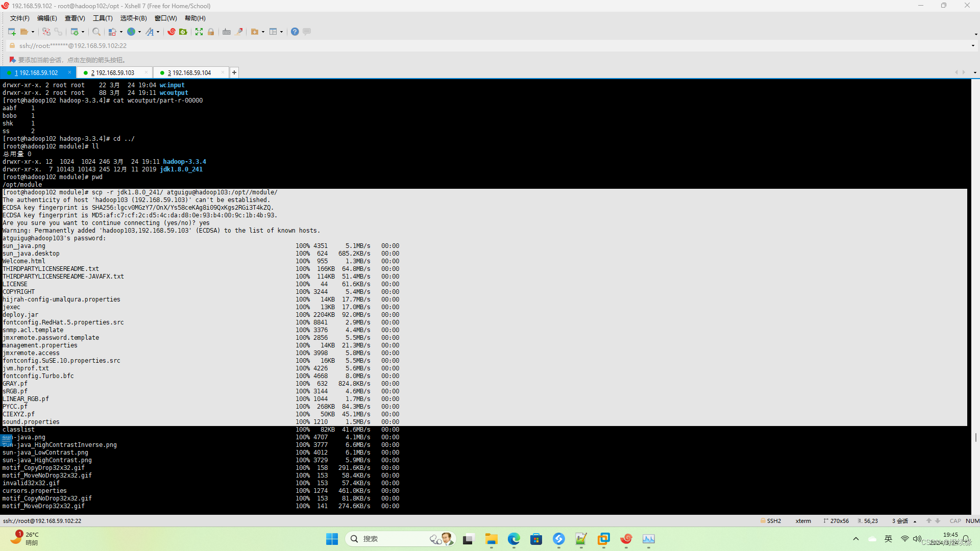Click the lock screen padlock icon
Image resolution: width=980 pixels, height=551 pixels.
pyautogui.click(x=211, y=32)
